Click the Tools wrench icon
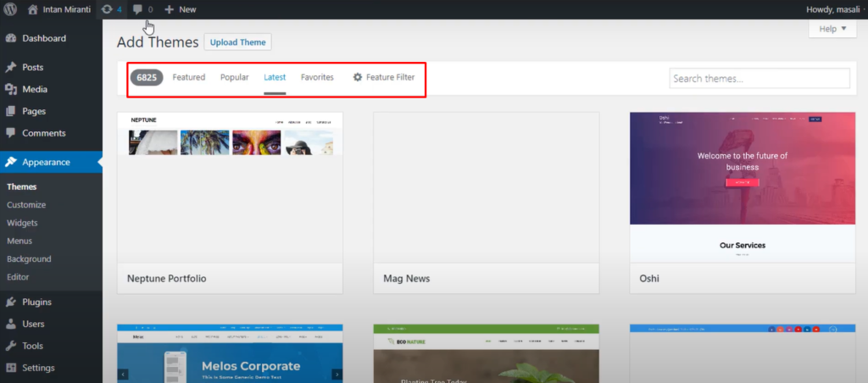The image size is (868, 383). coord(10,346)
